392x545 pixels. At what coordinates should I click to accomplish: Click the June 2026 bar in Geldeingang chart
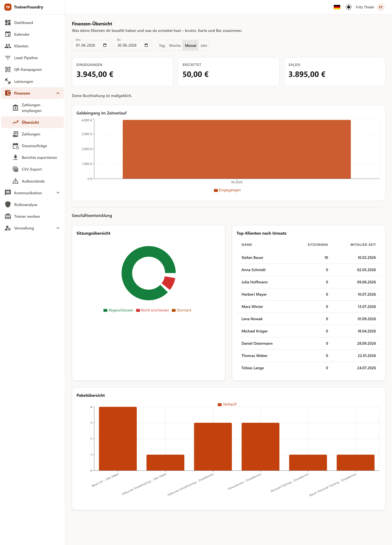(x=237, y=149)
